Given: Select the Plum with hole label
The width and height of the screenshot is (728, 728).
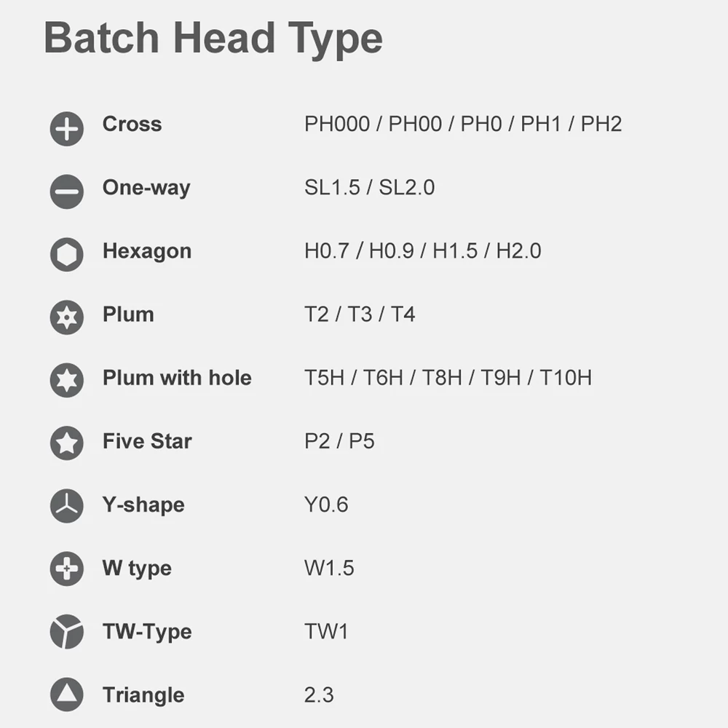Looking at the screenshot, I should 177,377.
